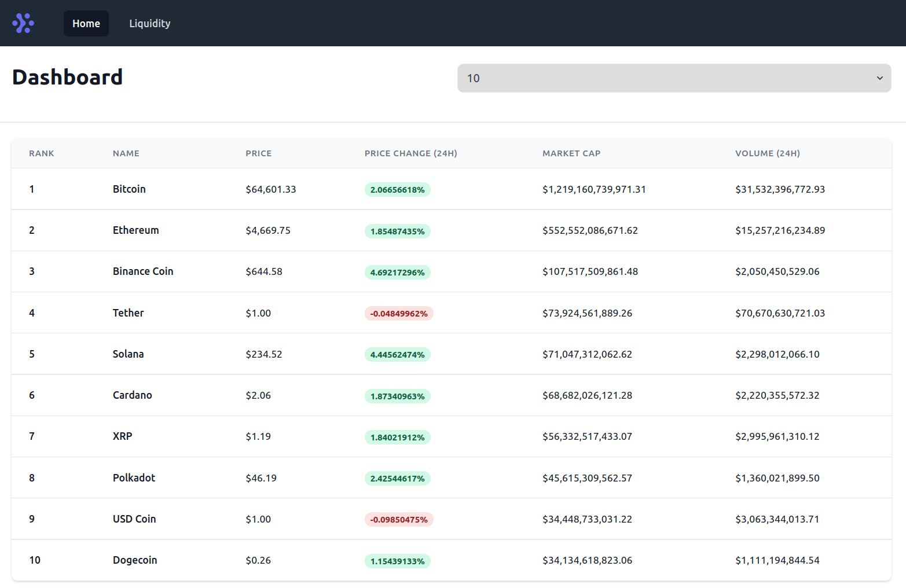Click Cardano price $2.06
This screenshot has height=588, width=906.
258,395
